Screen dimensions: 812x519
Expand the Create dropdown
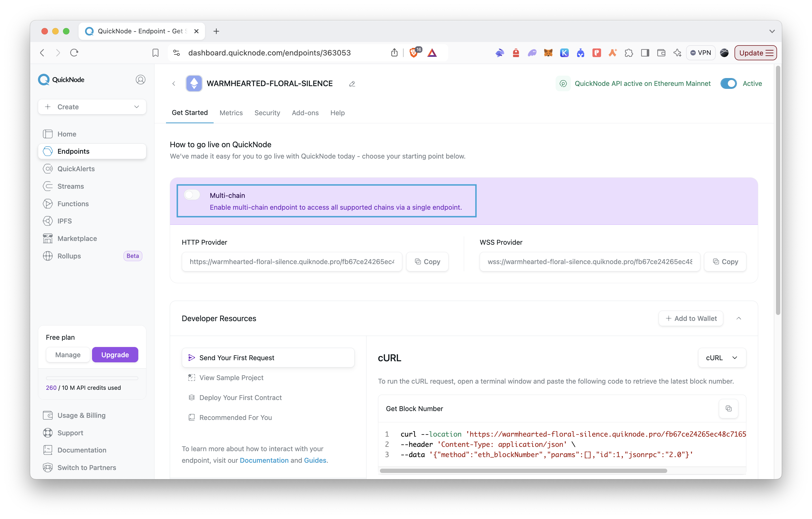(x=92, y=107)
